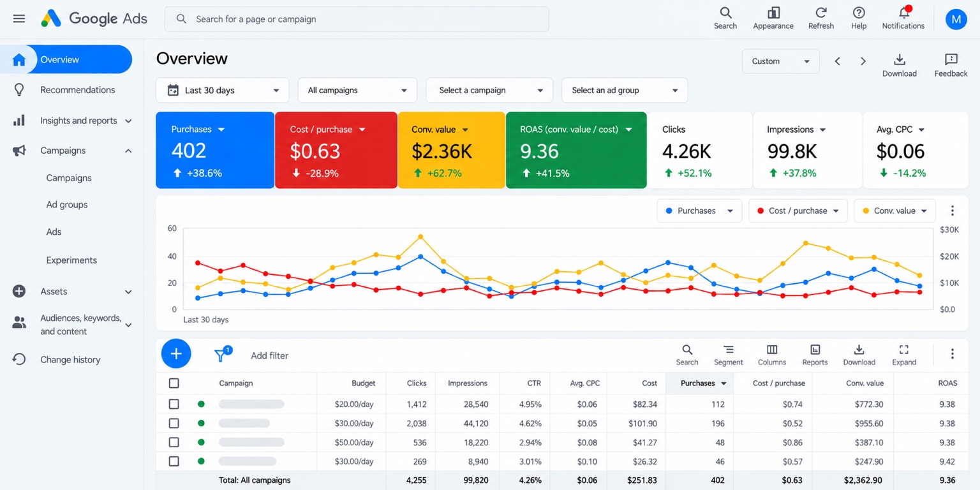Refresh the data with Refresh icon
Viewport: 980px width, 490px height.
(821, 19)
